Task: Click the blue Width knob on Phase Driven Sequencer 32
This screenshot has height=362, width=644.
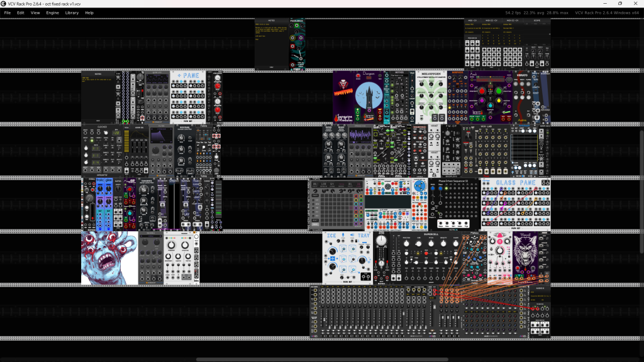Action: click(433, 187)
